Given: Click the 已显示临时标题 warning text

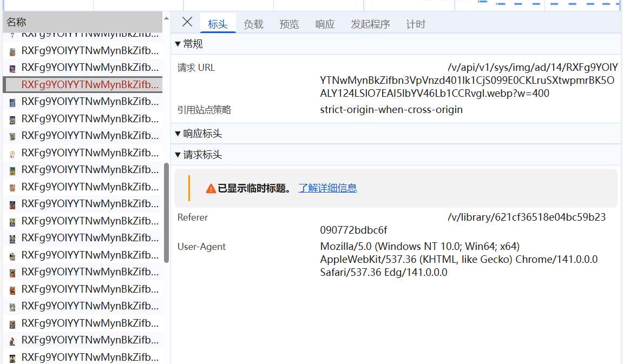Looking at the screenshot, I should (254, 188).
